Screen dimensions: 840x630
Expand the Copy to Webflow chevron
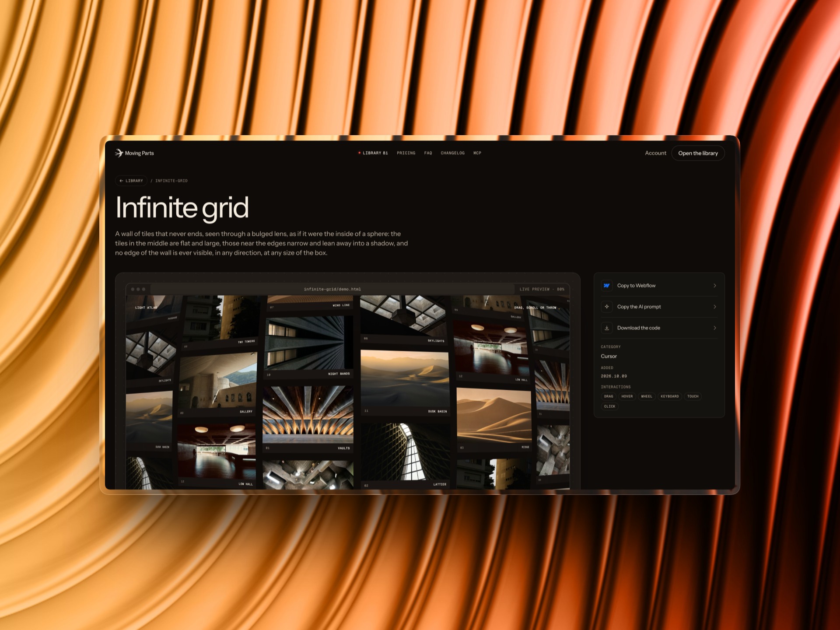point(715,286)
